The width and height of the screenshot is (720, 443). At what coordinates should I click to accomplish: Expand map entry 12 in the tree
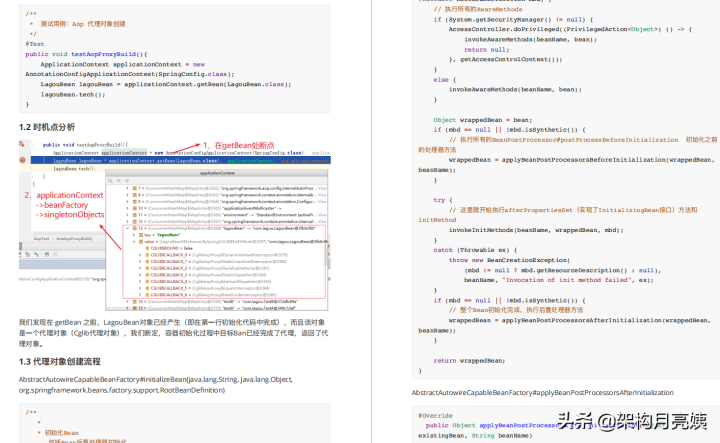coord(127,221)
